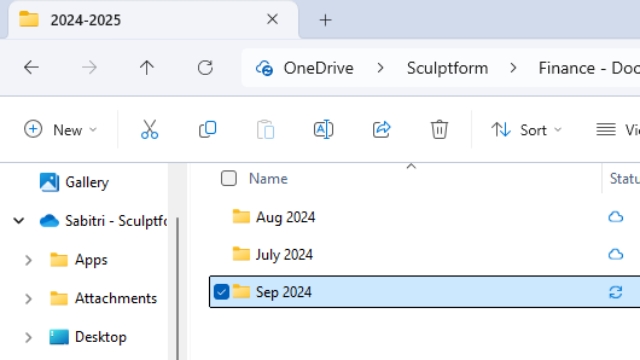Click the Aug 2024 folder icon
The height and width of the screenshot is (360, 640).
point(241,216)
